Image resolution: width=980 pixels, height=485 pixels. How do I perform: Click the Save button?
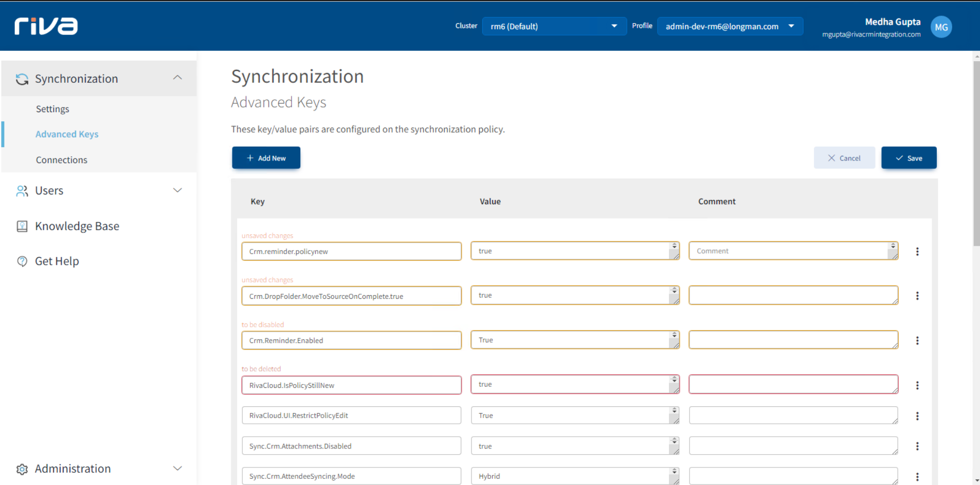tap(909, 158)
